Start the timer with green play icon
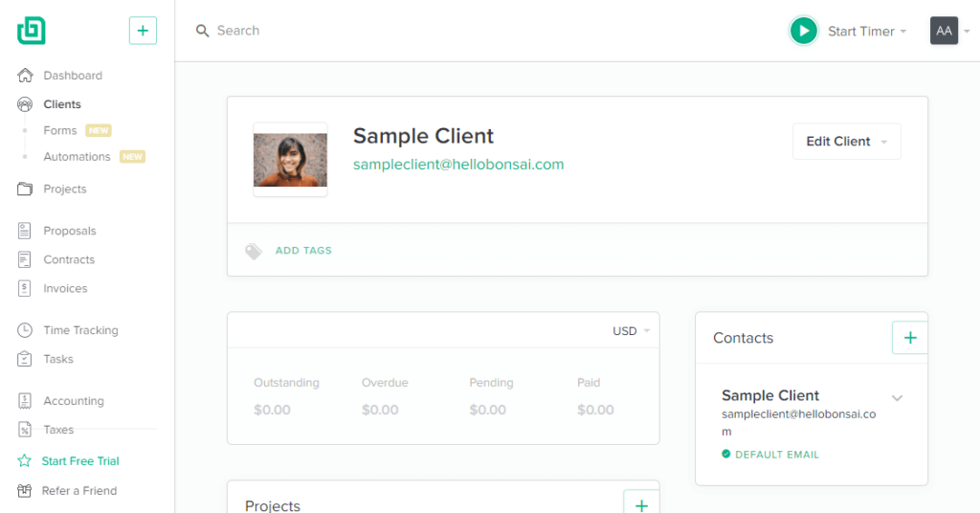The image size is (980, 513). click(803, 31)
